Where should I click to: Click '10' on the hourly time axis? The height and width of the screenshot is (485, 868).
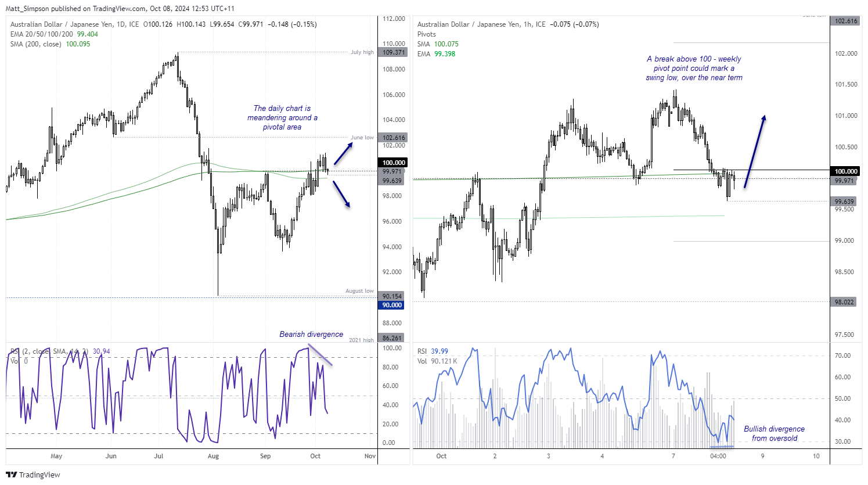pyautogui.click(x=816, y=456)
